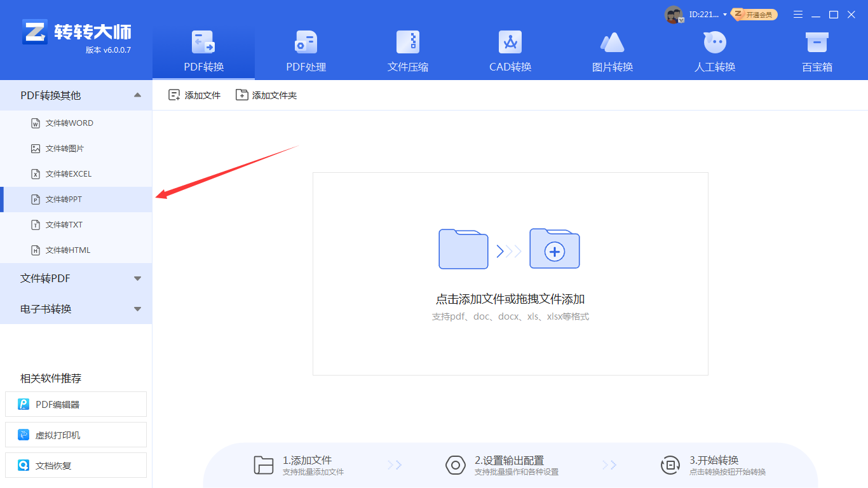Expand the 文件转PDF category

[76, 278]
